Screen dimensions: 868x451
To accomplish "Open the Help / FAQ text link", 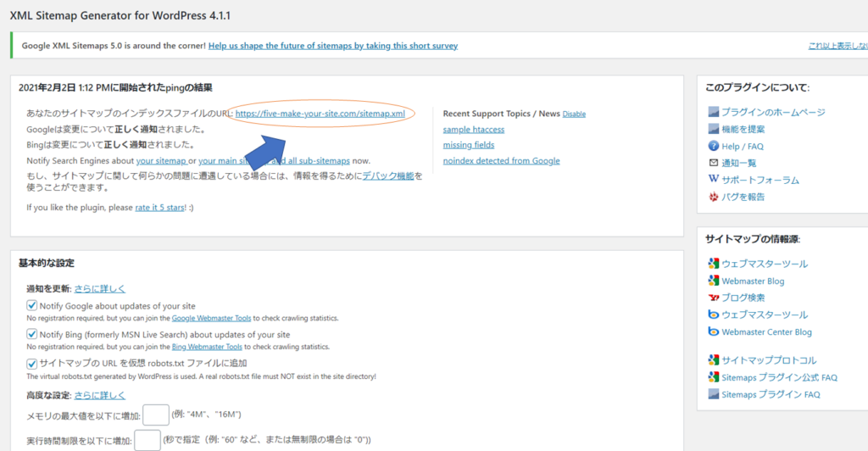I will tap(743, 146).
